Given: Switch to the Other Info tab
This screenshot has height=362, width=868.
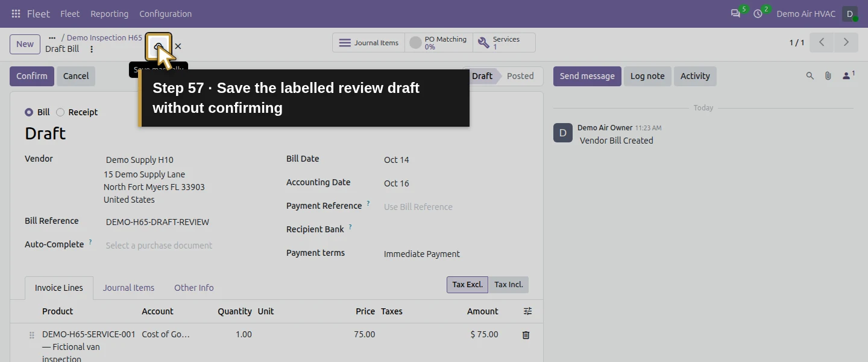Looking at the screenshot, I should coord(194,288).
